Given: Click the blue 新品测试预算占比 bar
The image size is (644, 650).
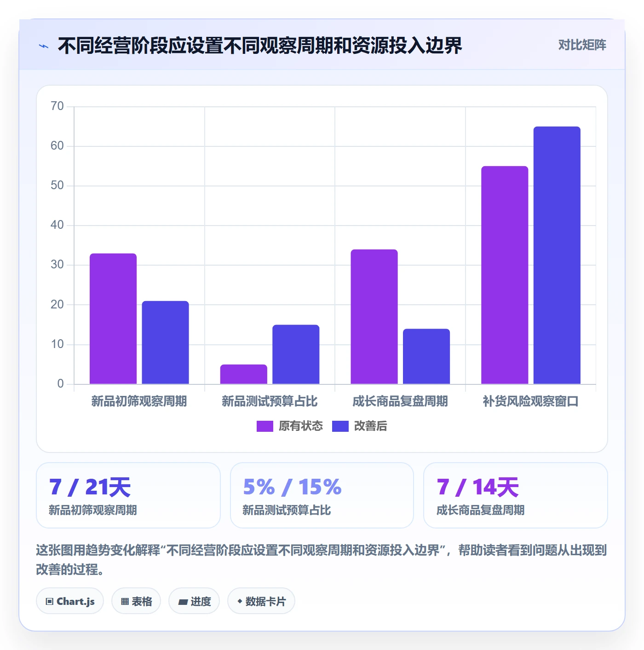Looking at the screenshot, I should click(296, 354).
